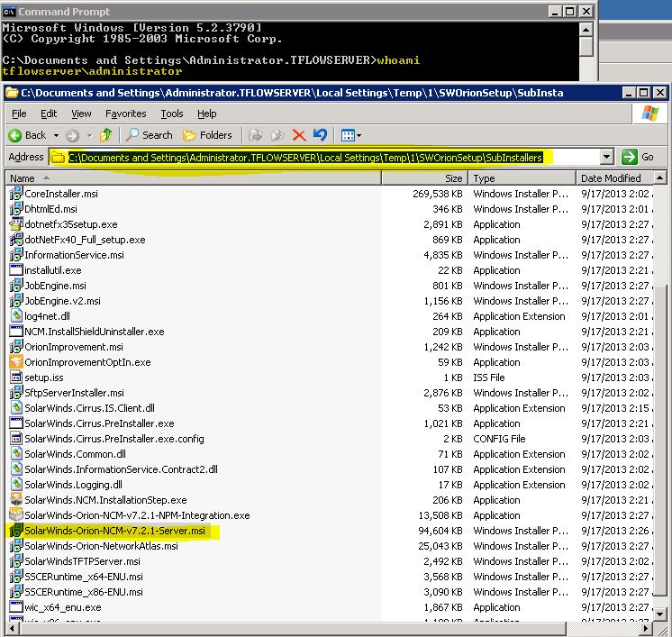Click in the Address path field

point(325,157)
